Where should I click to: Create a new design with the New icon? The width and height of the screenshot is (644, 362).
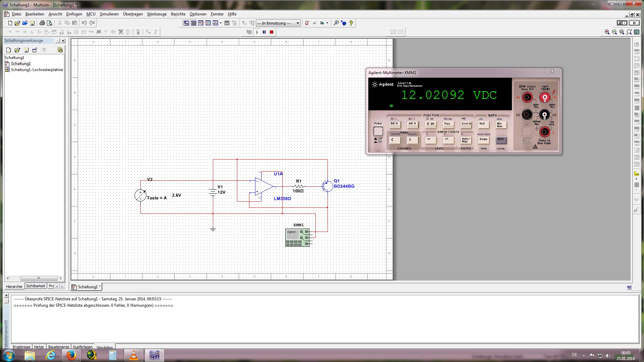(x=10, y=23)
